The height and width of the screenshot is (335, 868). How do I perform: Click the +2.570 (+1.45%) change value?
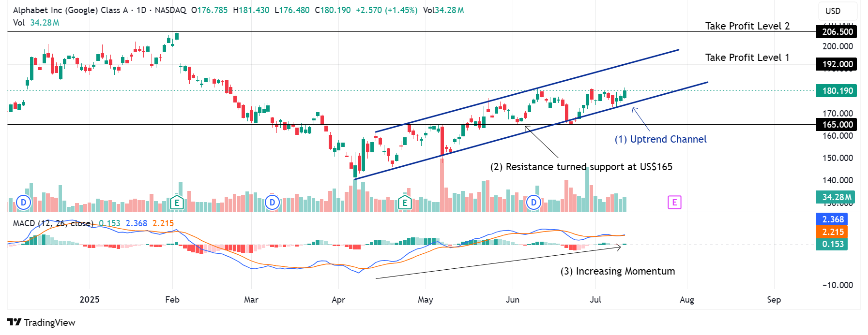[x=386, y=10]
